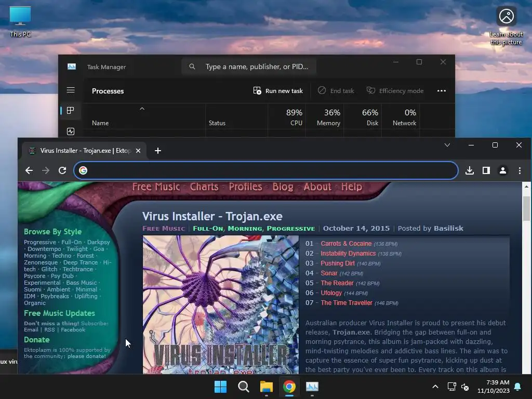532x399 pixels.
Task: Open Chrome's three-dot menu
Action: click(x=520, y=170)
